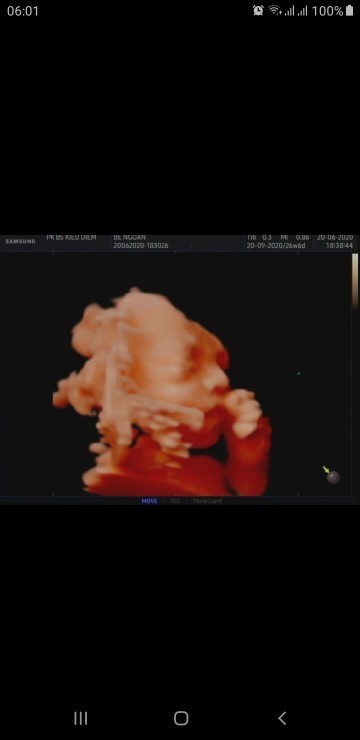Tap the battery icon in status bar
The image size is (360, 740).
350,10
